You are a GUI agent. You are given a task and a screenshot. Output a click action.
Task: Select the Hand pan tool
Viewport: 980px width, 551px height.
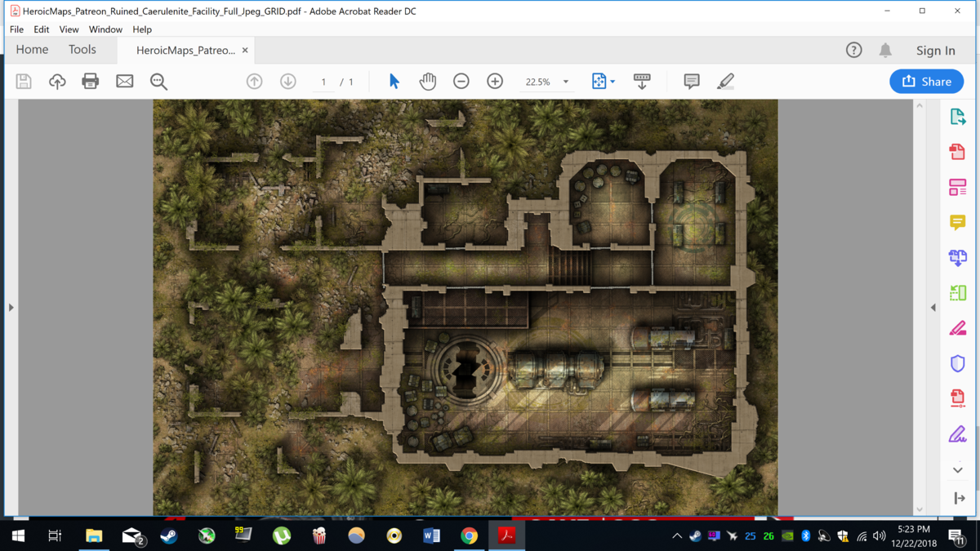click(428, 82)
